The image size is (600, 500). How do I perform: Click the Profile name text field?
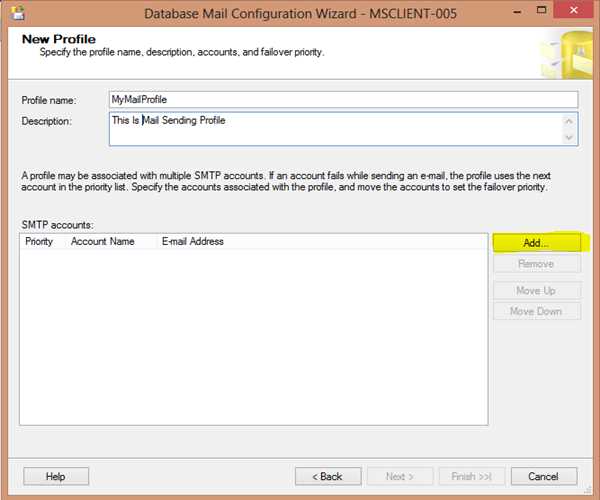tap(343, 99)
